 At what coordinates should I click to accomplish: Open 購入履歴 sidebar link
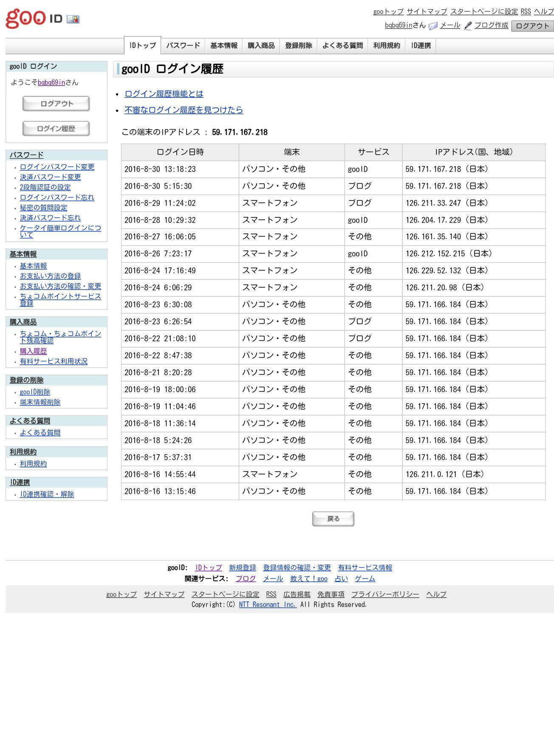(33, 351)
